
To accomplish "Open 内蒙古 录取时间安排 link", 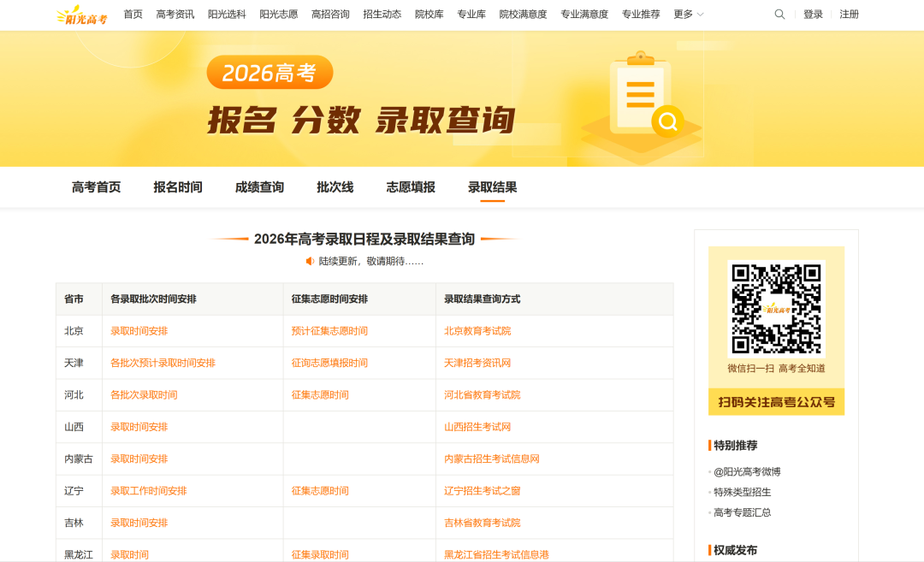I will tap(139, 458).
